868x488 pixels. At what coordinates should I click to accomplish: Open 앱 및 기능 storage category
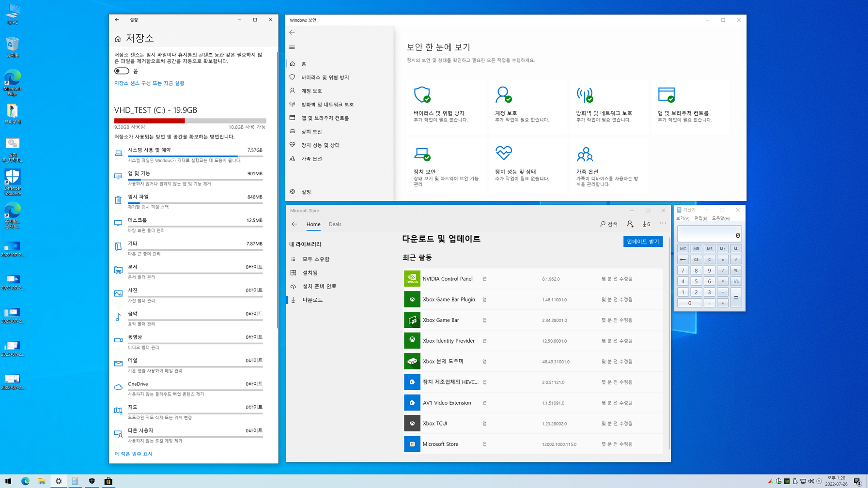tap(188, 178)
